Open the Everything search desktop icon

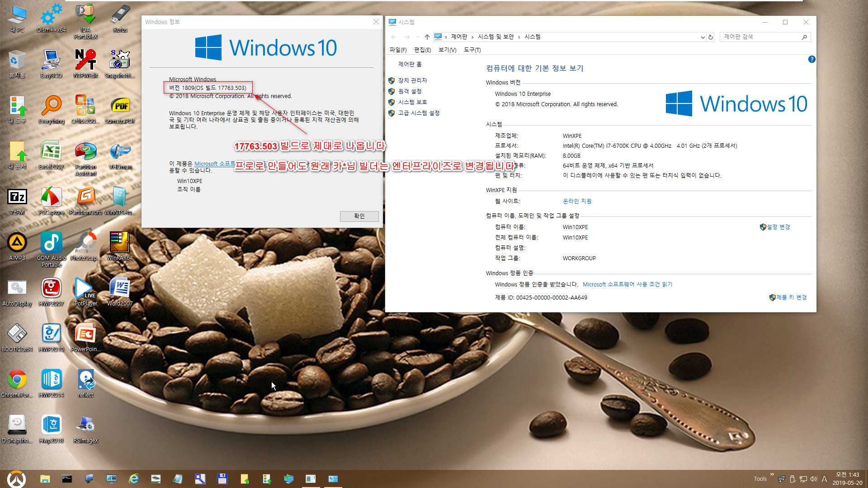coord(51,109)
